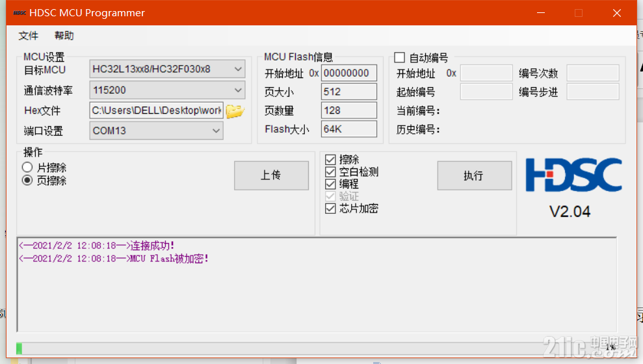Click the 上传 button
This screenshot has width=643, height=364.
pyautogui.click(x=272, y=175)
